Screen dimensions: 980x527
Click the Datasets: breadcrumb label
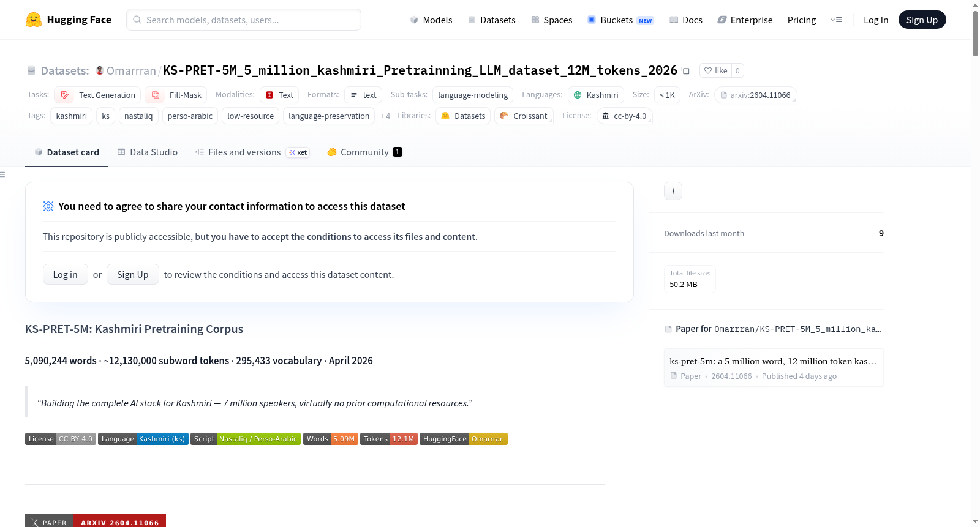[65, 71]
